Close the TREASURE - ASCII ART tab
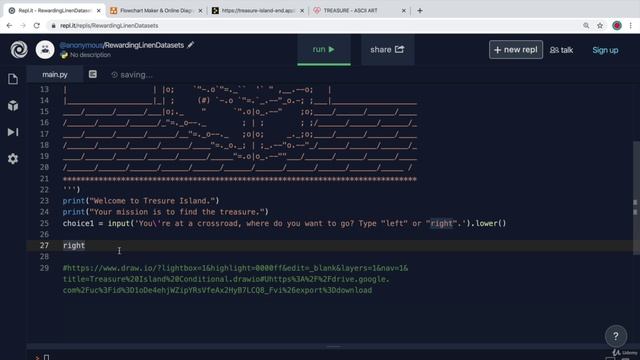The height and width of the screenshot is (360, 640). point(404,11)
